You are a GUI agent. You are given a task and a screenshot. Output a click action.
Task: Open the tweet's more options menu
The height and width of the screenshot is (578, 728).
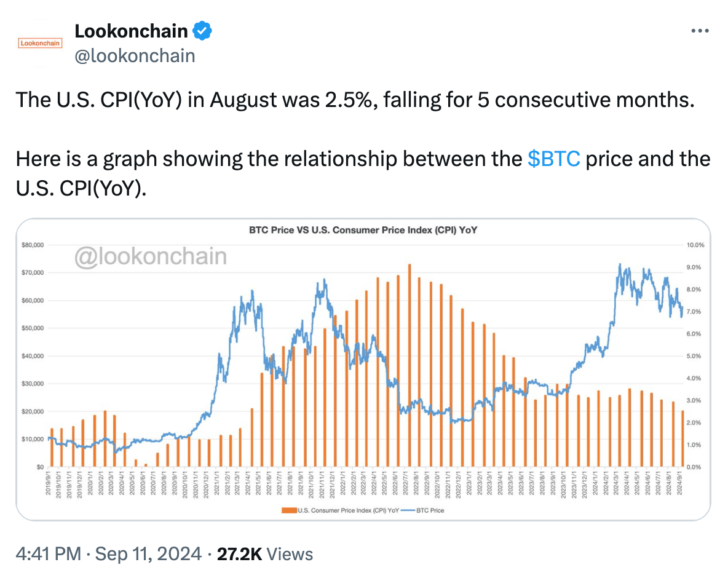coord(700,30)
